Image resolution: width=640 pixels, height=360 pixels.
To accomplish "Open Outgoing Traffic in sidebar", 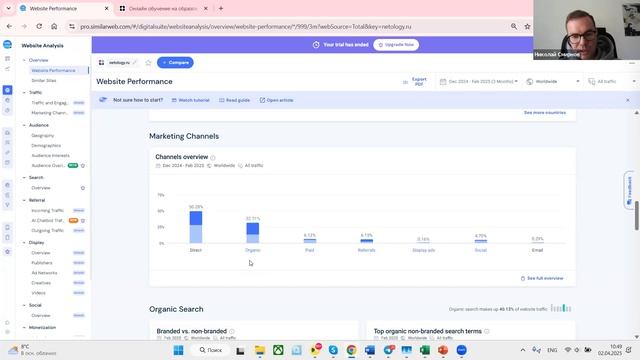I will point(48,231).
